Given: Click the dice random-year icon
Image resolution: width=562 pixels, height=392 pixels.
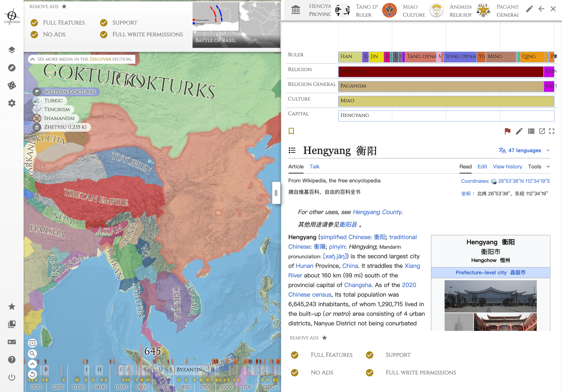Looking at the screenshot, I should 12,85.
